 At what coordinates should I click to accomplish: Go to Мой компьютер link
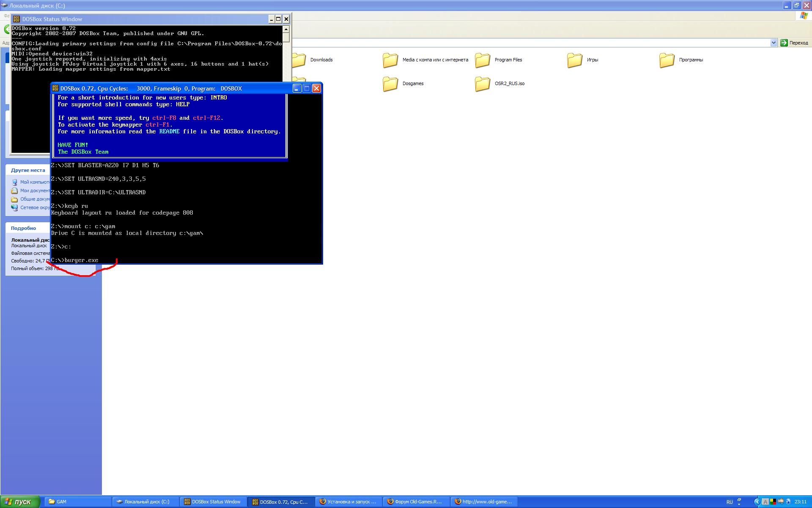tap(35, 182)
